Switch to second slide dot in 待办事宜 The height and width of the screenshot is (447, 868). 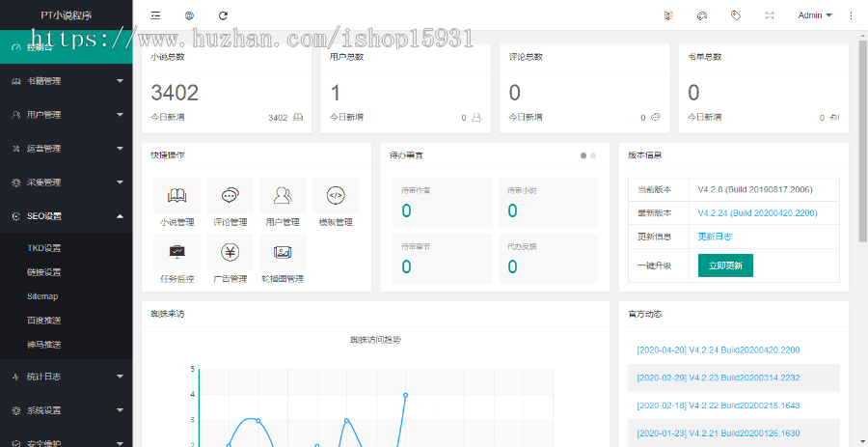(x=593, y=154)
